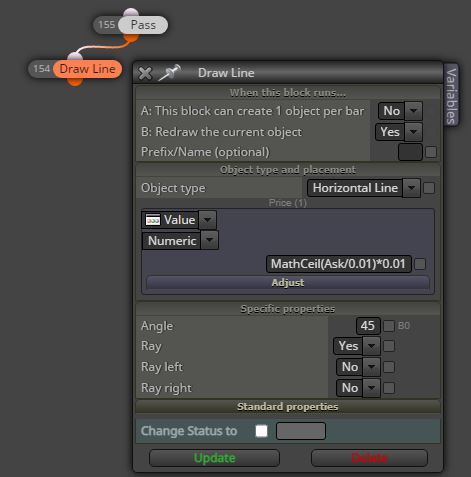Open the Variables side tab
The width and height of the screenshot is (471, 477).
point(451,96)
